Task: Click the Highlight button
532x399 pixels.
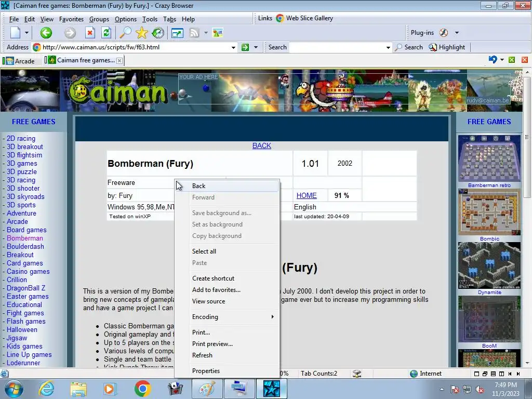Action: 447,47
